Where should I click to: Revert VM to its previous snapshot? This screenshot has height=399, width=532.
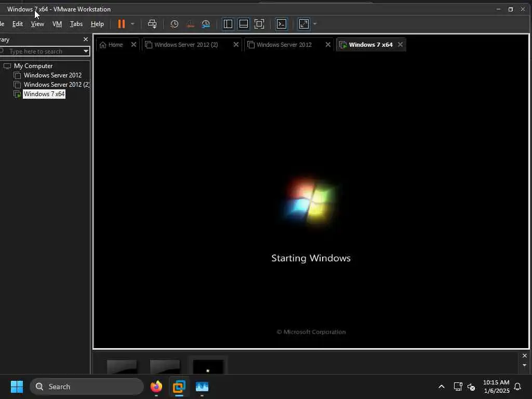pyautogui.click(x=190, y=24)
